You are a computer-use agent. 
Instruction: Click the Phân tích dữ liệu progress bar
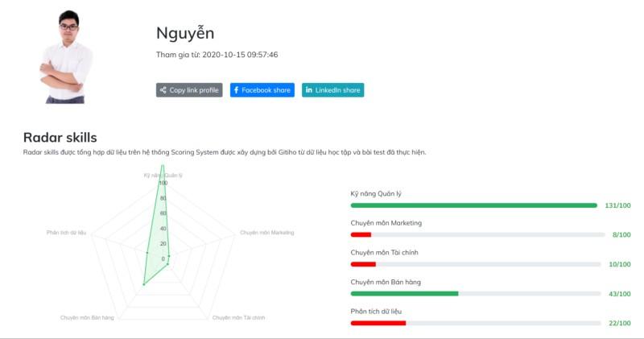tap(476, 323)
